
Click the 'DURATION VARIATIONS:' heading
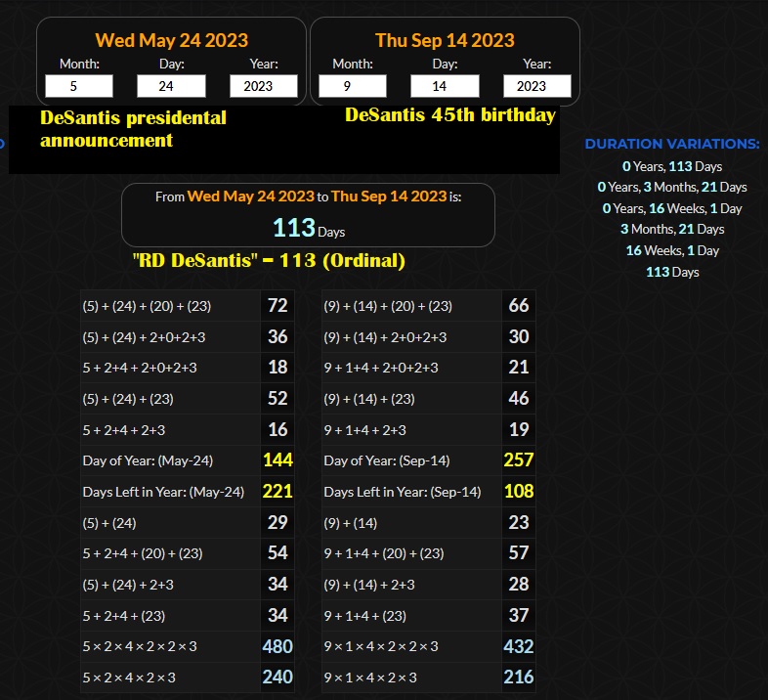[x=672, y=144]
